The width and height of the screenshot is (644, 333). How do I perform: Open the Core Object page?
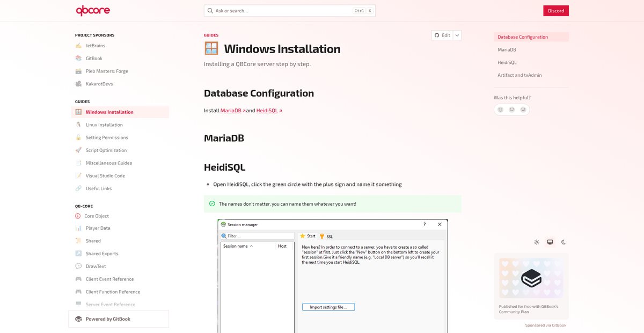(120, 216)
